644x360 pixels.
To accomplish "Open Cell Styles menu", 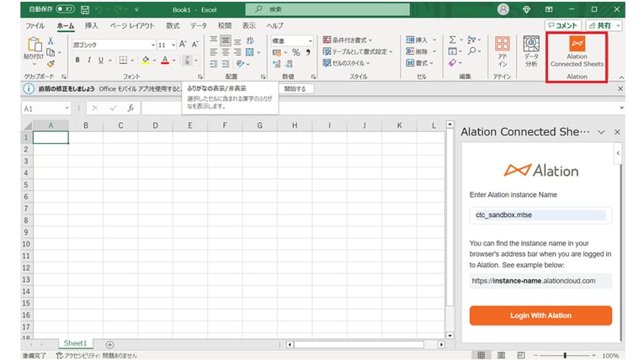I will tap(346, 63).
